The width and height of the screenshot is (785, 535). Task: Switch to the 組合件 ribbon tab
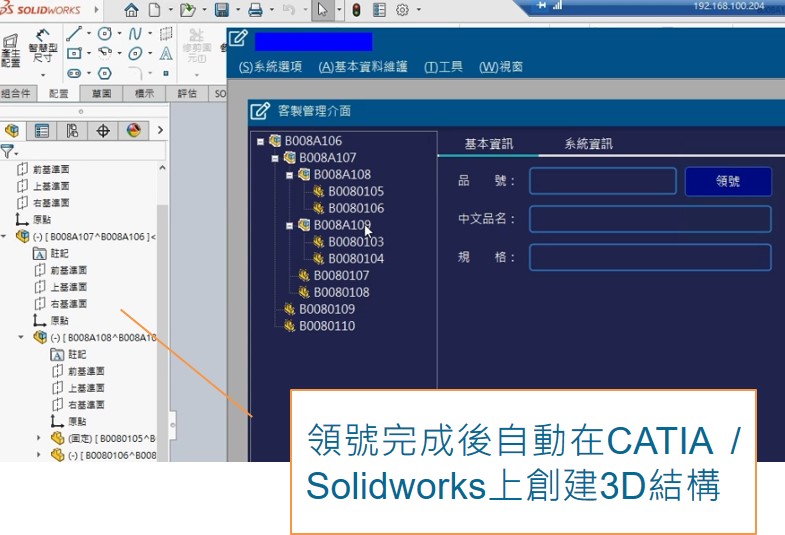[x=16, y=94]
